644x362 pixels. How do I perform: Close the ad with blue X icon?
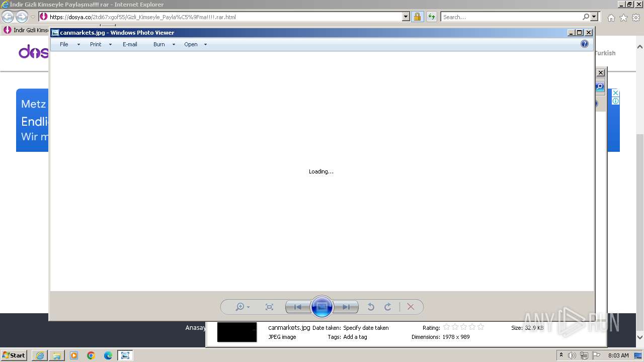tap(615, 93)
